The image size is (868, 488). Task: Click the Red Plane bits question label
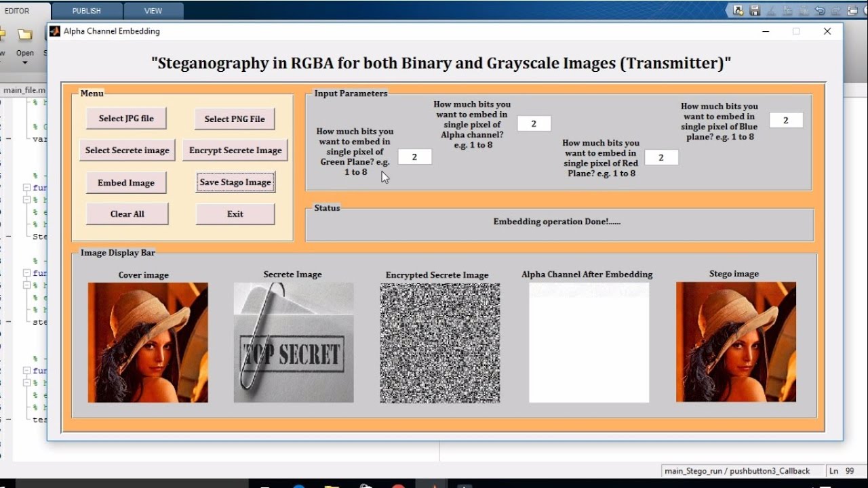pyautogui.click(x=601, y=158)
